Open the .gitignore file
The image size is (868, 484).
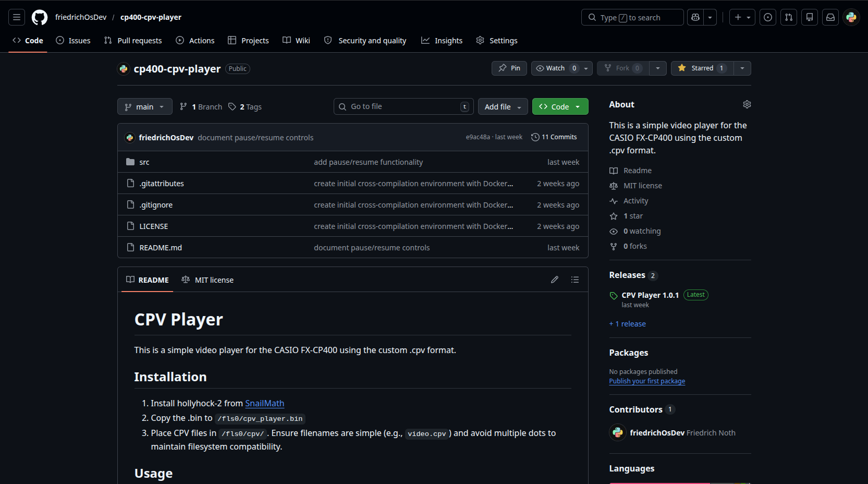pyautogui.click(x=156, y=205)
